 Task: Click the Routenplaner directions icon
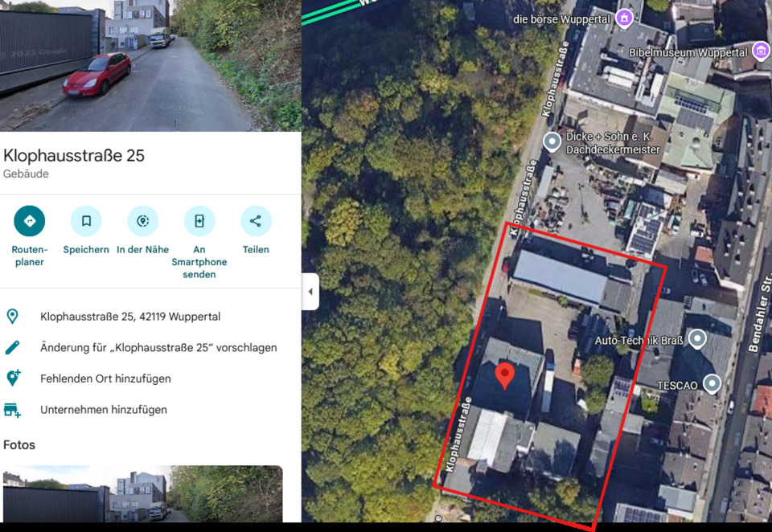pos(30,221)
